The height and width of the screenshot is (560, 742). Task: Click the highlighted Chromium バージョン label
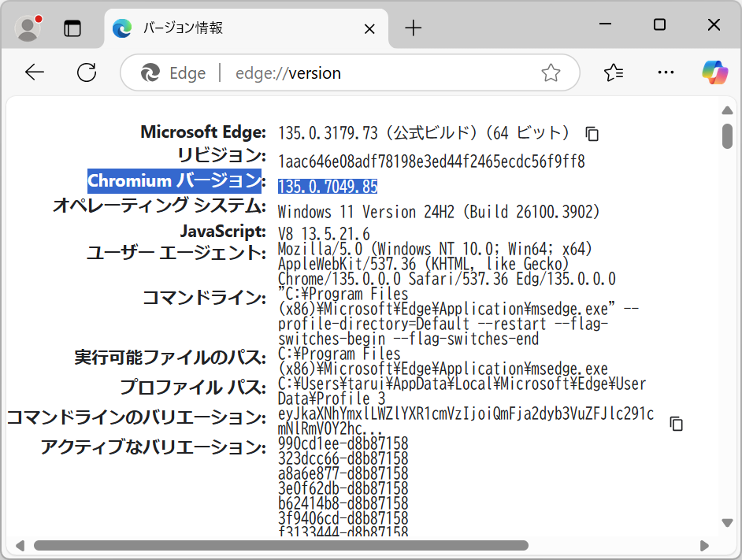pos(174,181)
